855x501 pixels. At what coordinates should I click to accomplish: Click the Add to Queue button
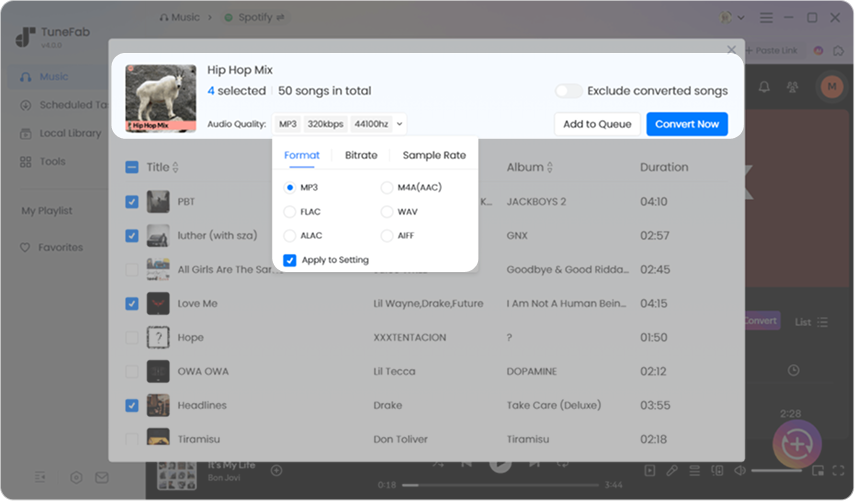coord(597,124)
